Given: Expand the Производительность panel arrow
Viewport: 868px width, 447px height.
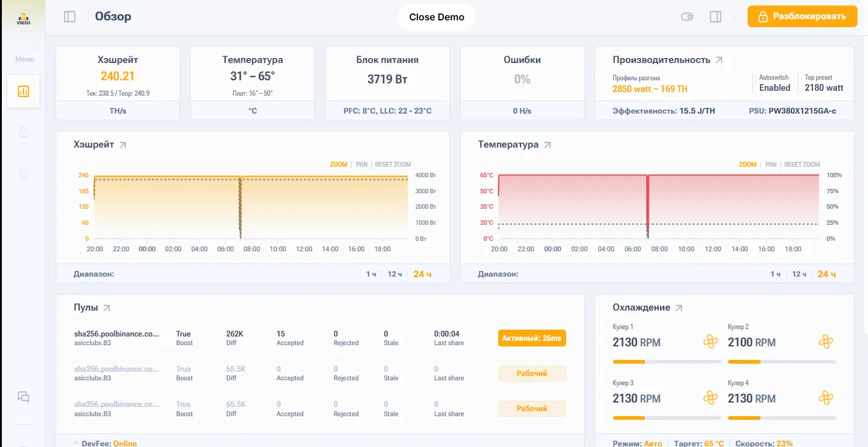Looking at the screenshot, I should pyautogui.click(x=719, y=61).
